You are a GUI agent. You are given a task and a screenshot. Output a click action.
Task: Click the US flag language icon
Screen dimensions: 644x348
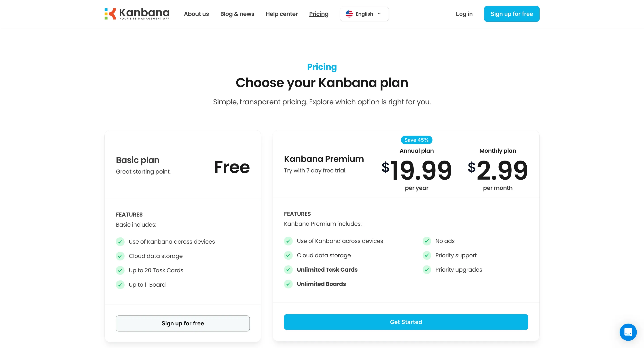tap(349, 14)
